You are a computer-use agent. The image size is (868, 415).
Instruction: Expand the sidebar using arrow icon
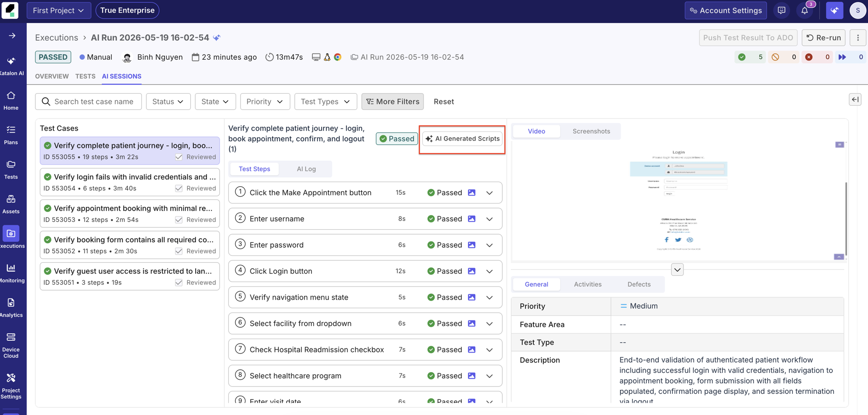coord(12,36)
